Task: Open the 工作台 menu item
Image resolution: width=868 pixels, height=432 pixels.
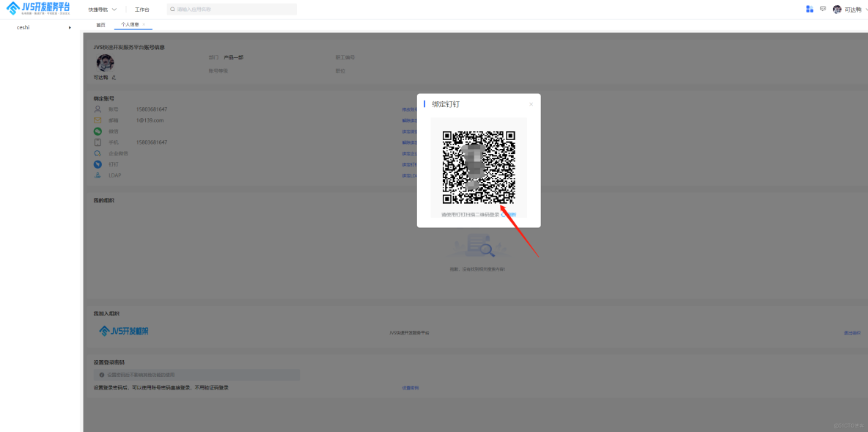Action: tap(142, 10)
